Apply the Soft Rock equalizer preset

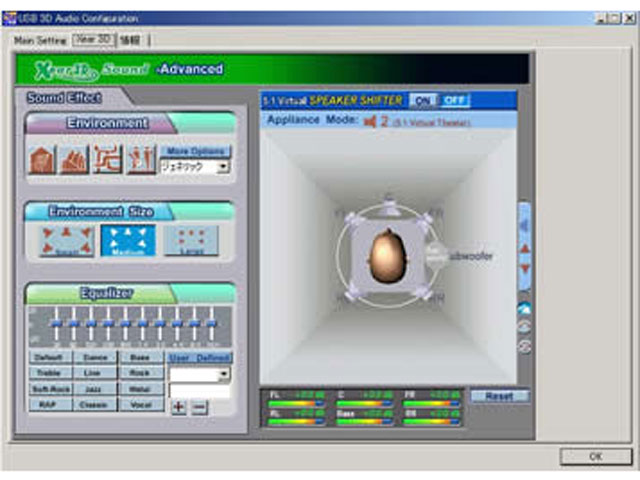tap(51, 389)
